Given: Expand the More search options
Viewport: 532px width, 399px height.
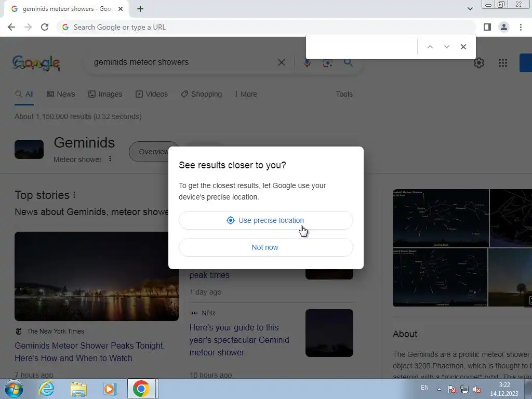Looking at the screenshot, I should click(x=246, y=95).
